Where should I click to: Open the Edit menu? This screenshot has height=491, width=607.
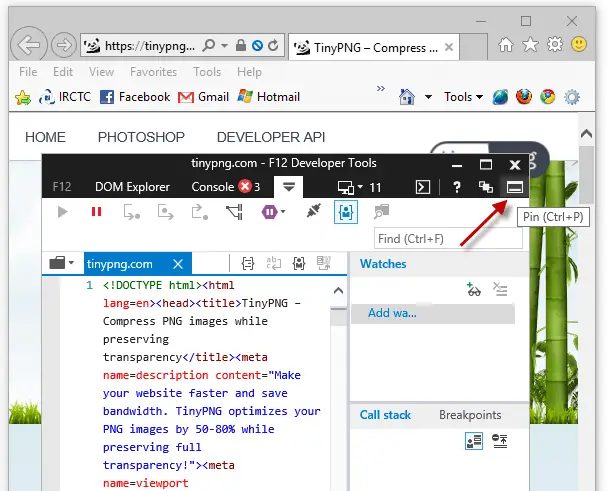tap(63, 72)
